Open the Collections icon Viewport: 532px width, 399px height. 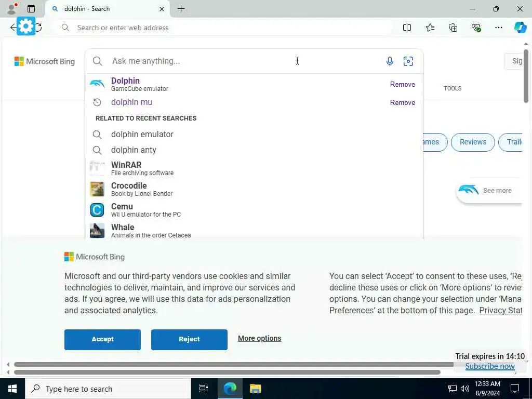point(453,28)
